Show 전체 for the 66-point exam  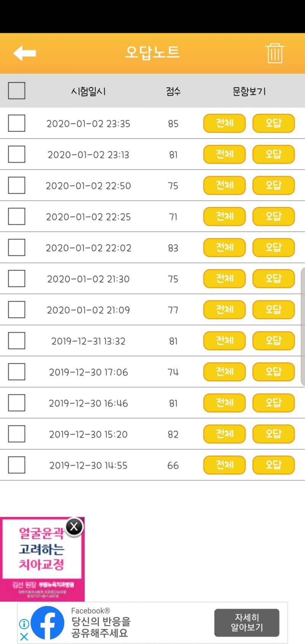click(224, 465)
